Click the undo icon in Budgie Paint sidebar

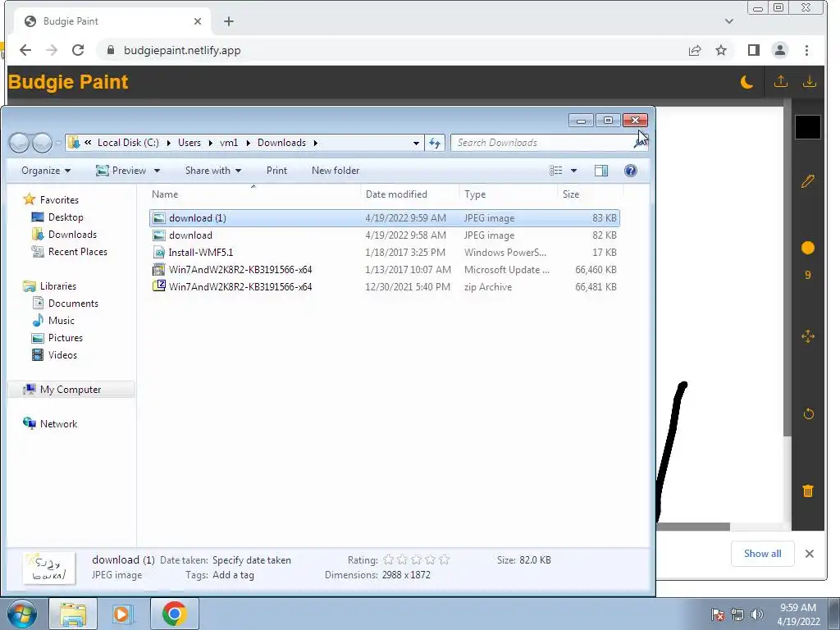point(808,413)
